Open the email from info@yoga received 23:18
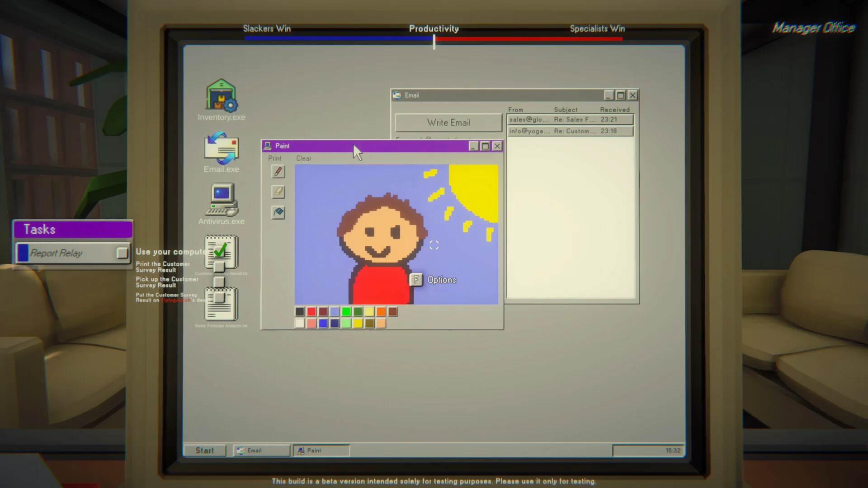This screenshot has height=488, width=868. [x=571, y=131]
